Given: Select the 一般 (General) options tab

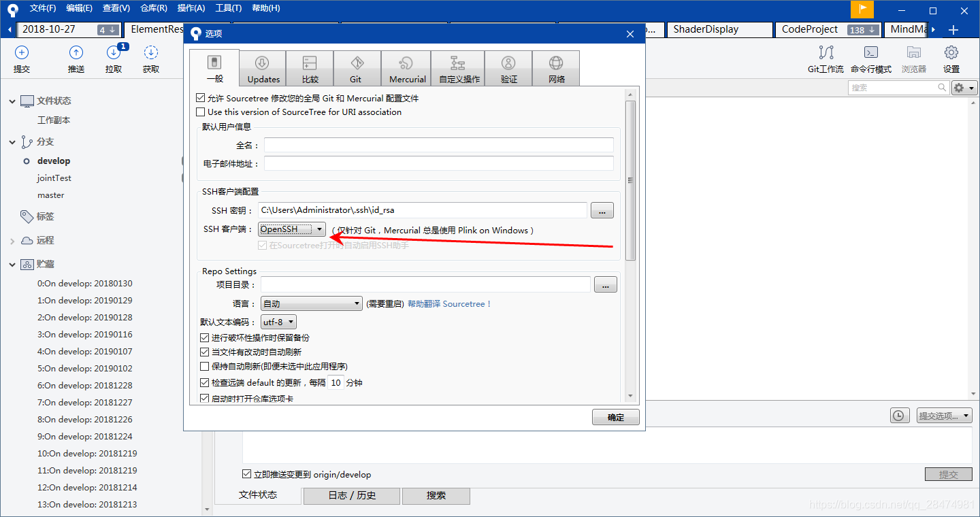Looking at the screenshot, I should (x=214, y=68).
